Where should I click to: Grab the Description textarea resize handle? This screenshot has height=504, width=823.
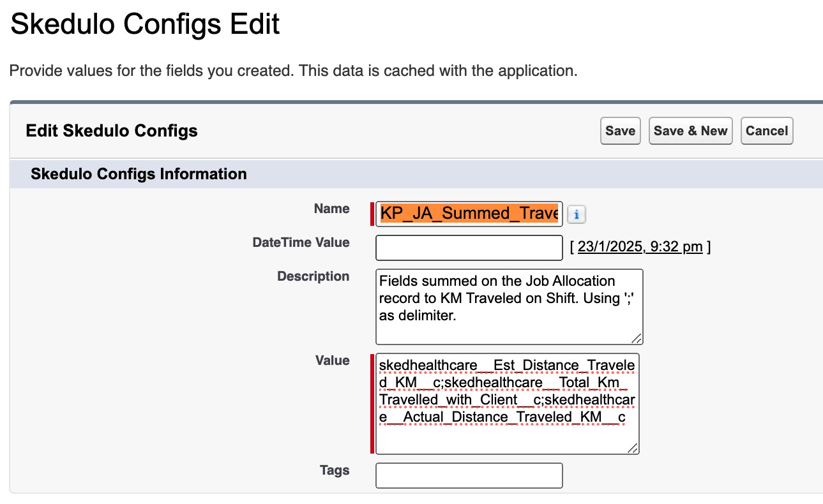636,338
